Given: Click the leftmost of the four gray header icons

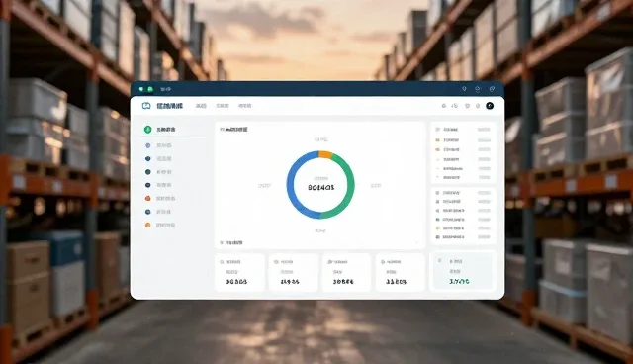Looking at the screenshot, I should click(444, 106).
